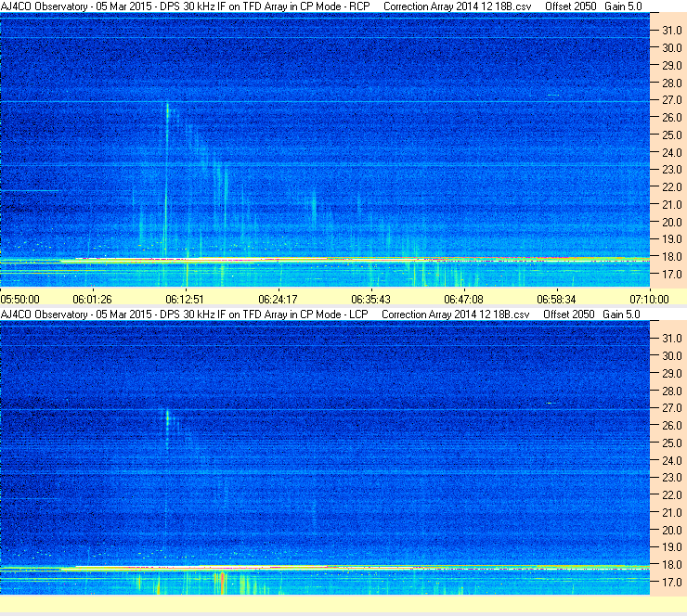This screenshot has height=616, width=687.
Task: Click 'Correction Array 2014 12 18B.csv' in RCP header
Action: point(457,6)
